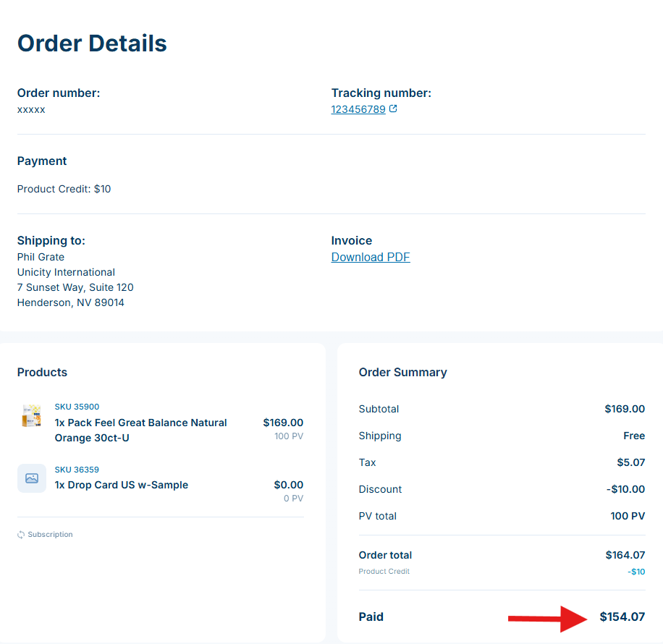Open tracking number 123456789 link
663x644 pixels.
358,110
